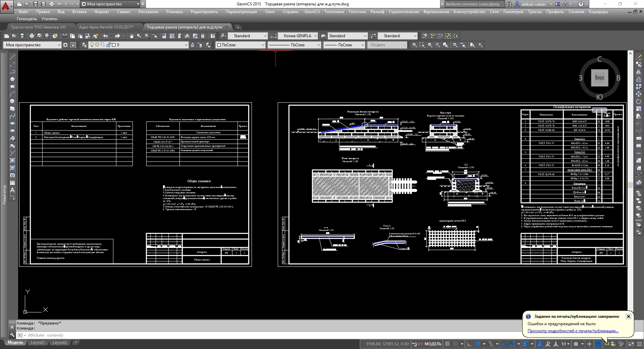Click the Workspace settings gear icon
This screenshot has height=349, width=644.
pos(65,45)
